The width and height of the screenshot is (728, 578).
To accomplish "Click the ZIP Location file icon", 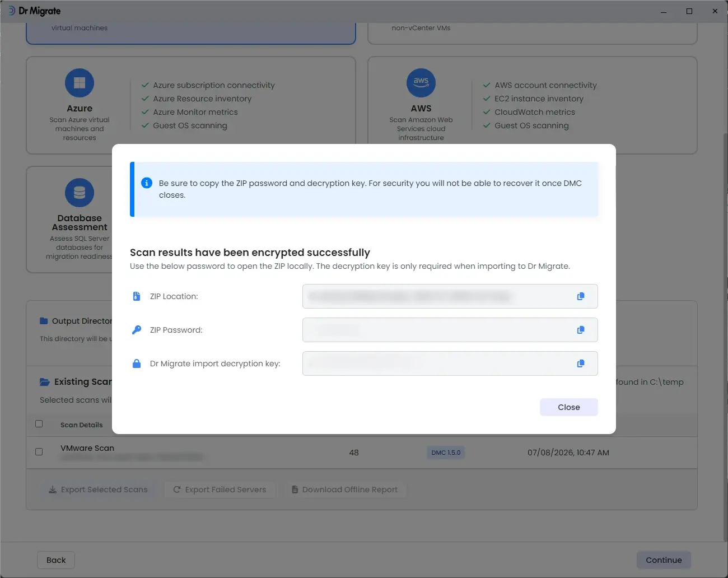I will point(136,296).
